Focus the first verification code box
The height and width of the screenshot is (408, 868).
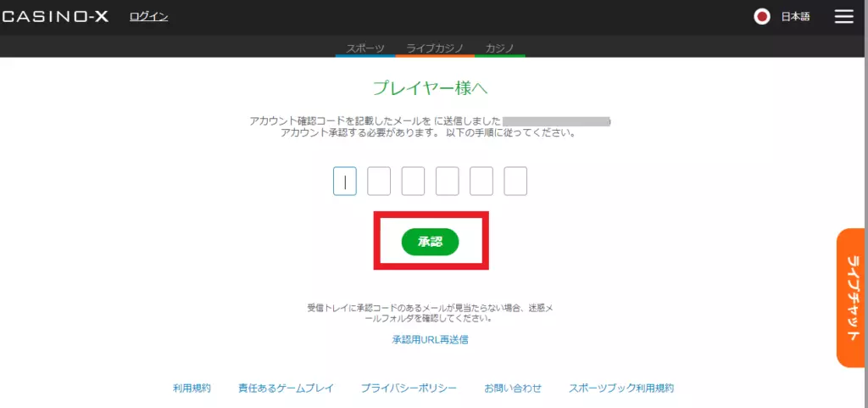[345, 181]
